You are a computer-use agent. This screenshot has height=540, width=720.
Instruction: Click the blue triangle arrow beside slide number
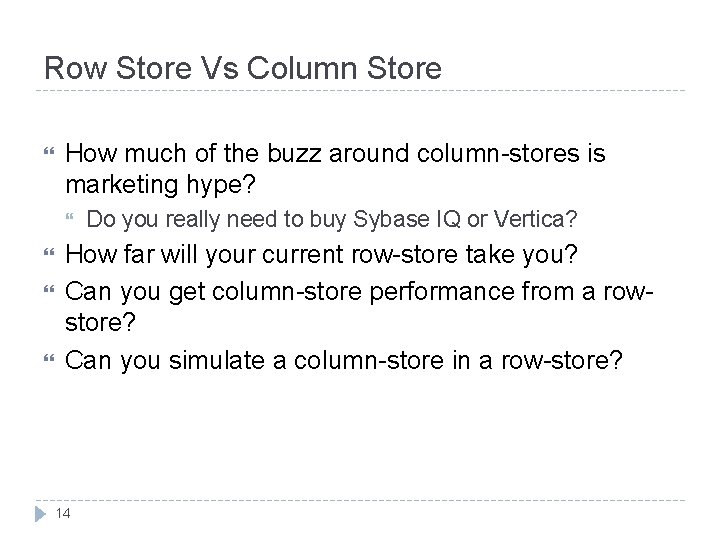click(40, 514)
